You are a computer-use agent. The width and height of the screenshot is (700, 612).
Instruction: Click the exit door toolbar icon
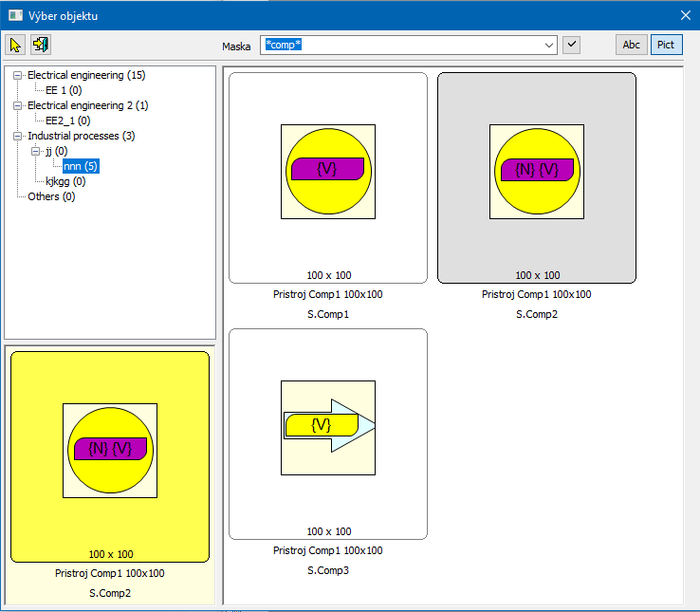[40, 45]
